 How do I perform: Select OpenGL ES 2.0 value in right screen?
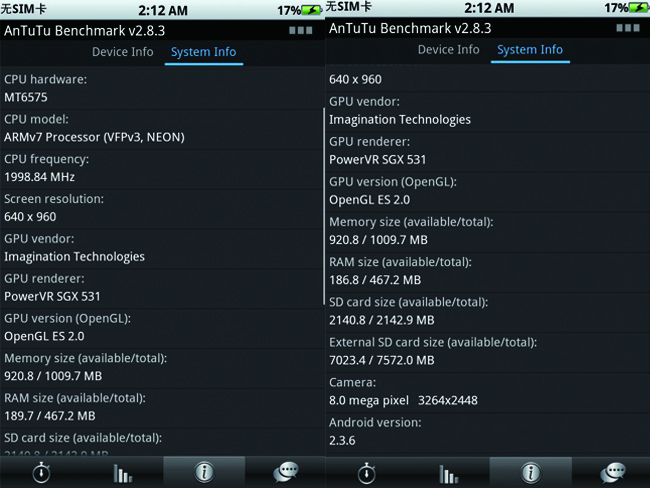pos(369,200)
